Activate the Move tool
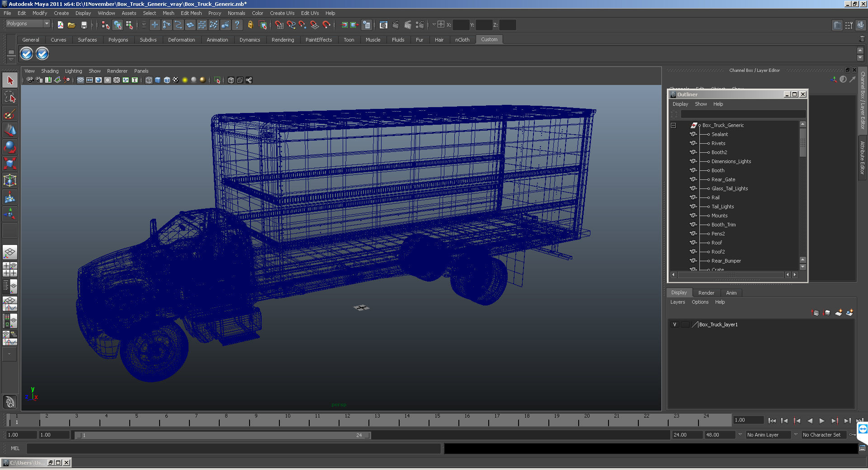Viewport: 868px width, 470px height. [x=10, y=131]
